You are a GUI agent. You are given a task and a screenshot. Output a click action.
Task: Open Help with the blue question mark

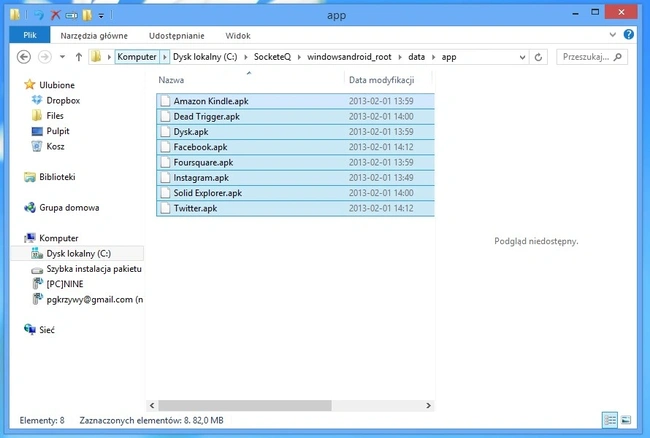pos(628,34)
